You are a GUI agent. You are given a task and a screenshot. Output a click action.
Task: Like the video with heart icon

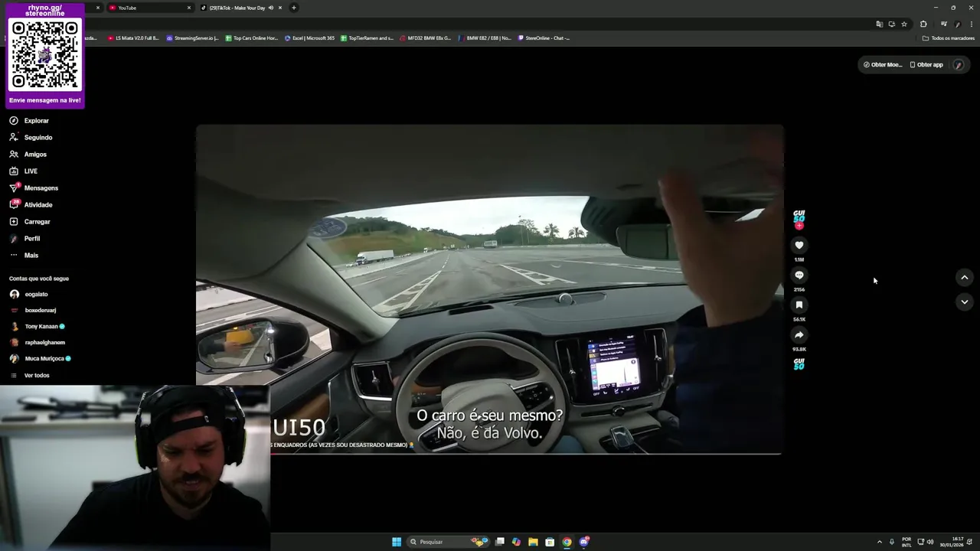point(799,245)
